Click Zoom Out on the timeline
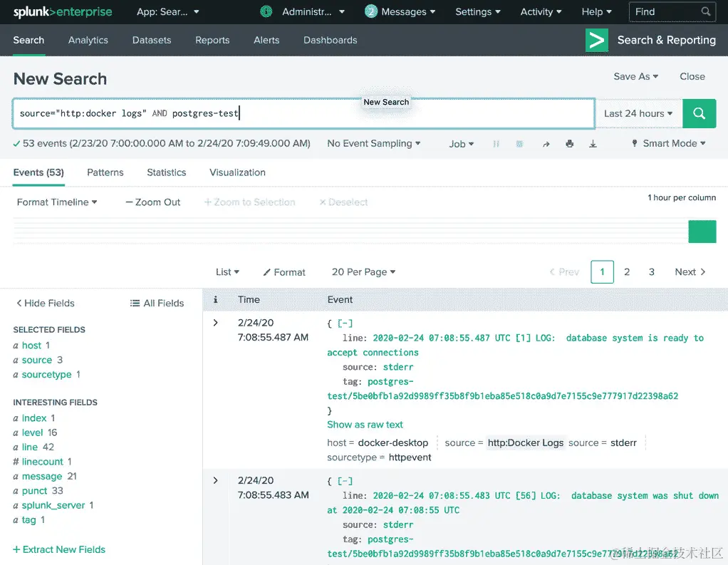The image size is (728, 565). click(x=153, y=202)
